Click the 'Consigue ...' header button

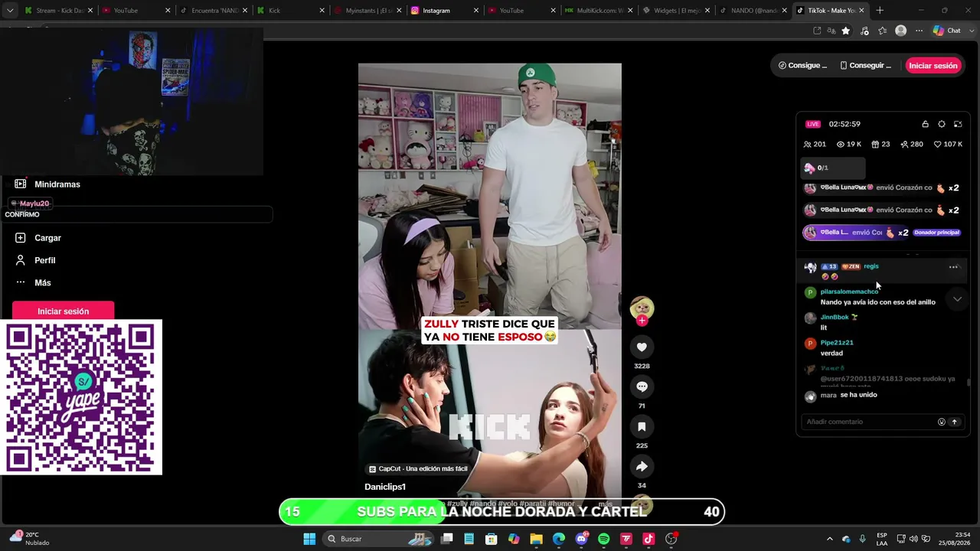pyautogui.click(x=802, y=66)
